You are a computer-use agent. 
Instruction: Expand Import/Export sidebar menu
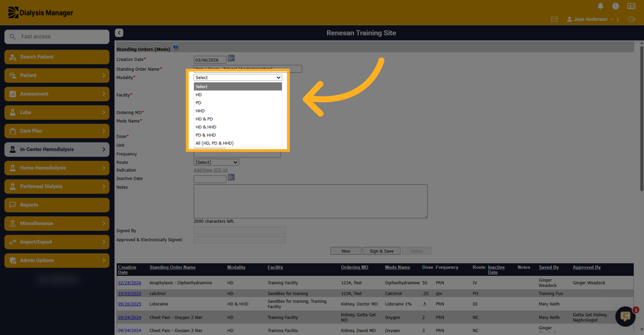tap(57, 242)
